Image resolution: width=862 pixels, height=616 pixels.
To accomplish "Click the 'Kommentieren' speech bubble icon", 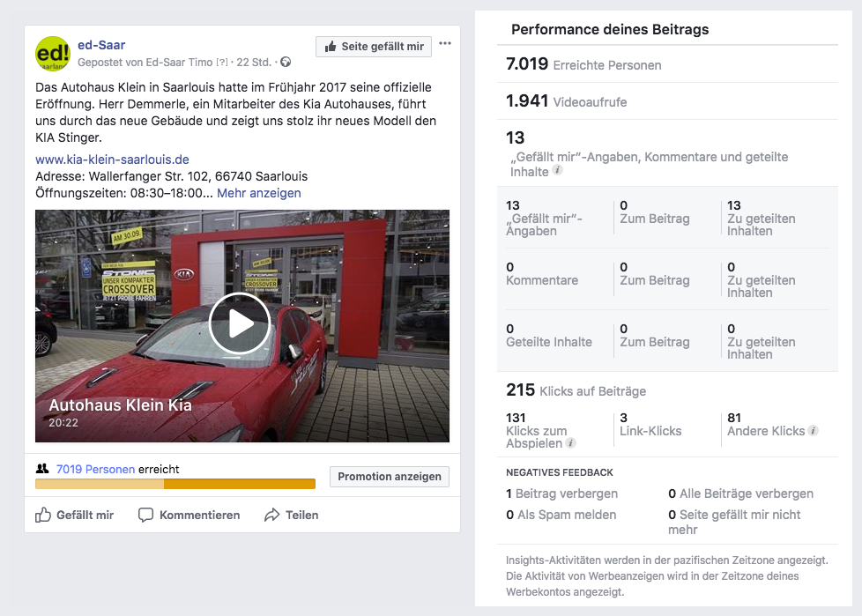I will click(145, 515).
